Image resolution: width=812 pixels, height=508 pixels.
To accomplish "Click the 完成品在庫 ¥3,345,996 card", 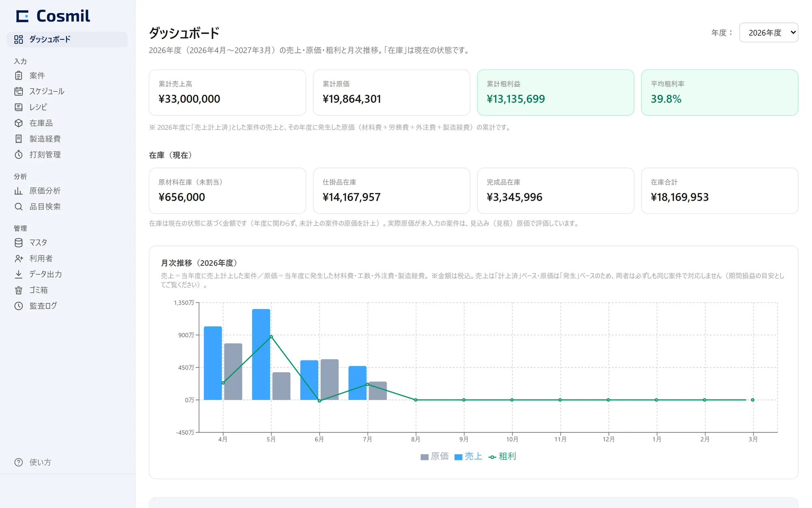I will 555,191.
